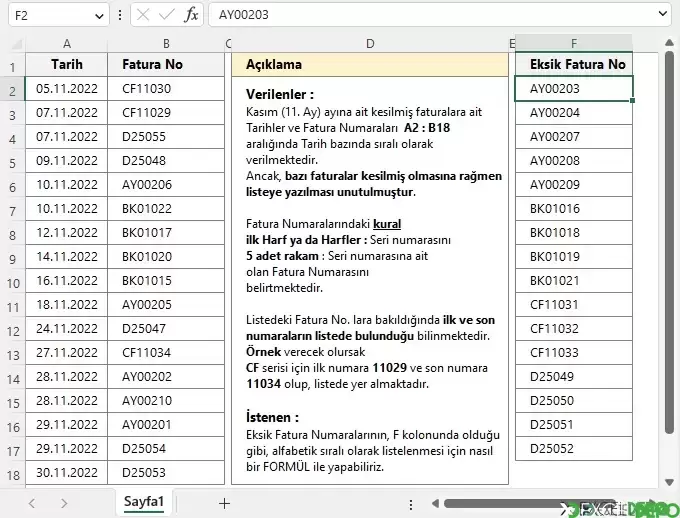Select the cell containing BK01022
680x518 pixels.
(166, 209)
